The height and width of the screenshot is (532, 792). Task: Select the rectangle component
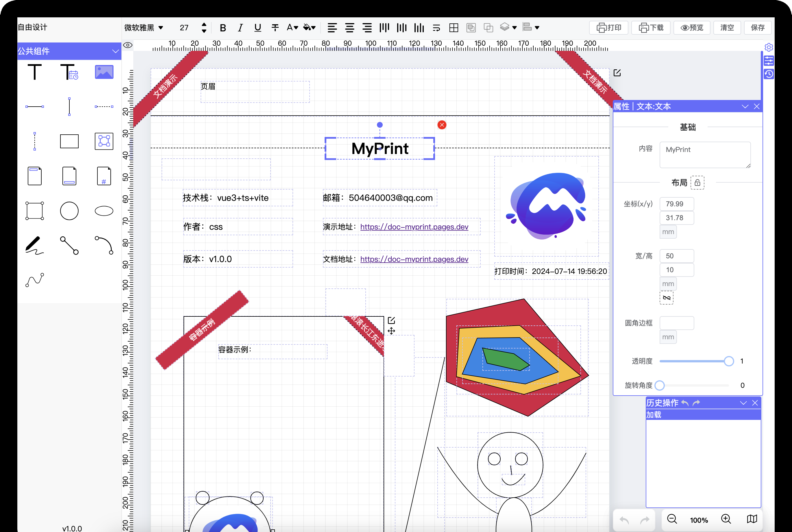pos(69,141)
